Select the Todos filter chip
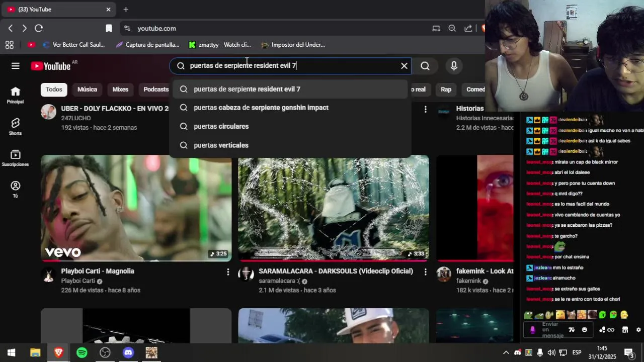This screenshot has height=362, width=644. pyautogui.click(x=54, y=89)
